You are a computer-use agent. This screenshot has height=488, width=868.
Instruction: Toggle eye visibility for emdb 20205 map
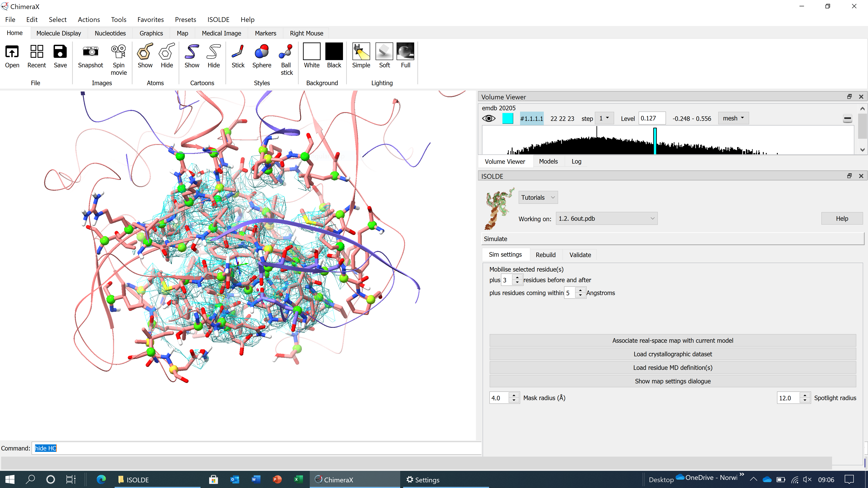pyautogui.click(x=489, y=119)
